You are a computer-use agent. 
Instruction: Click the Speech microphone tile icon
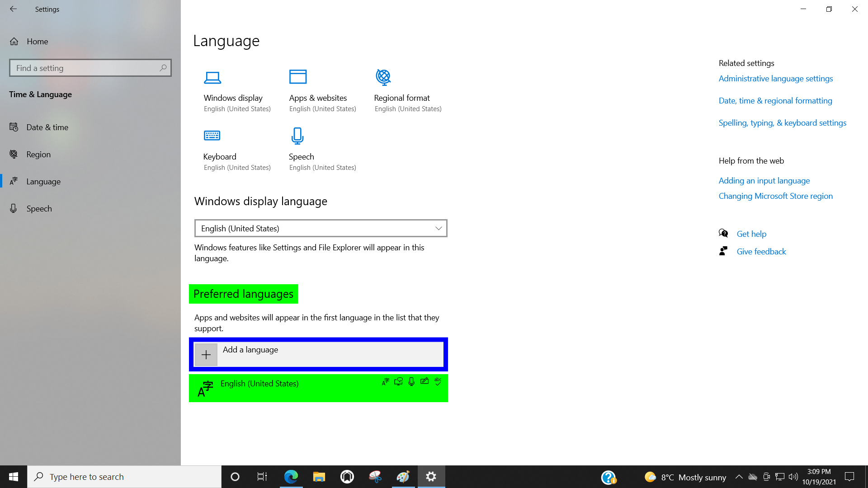pyautogui.click(x=297, y=136)
